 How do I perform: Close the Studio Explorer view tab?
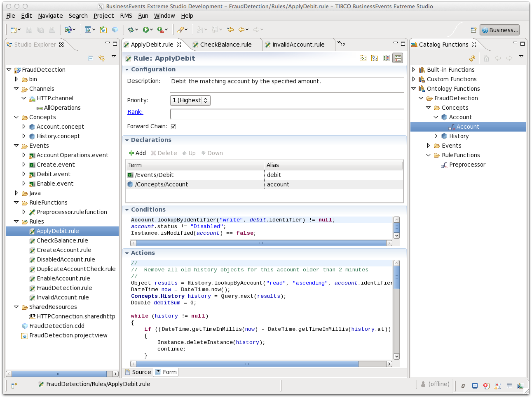tap(61, 45)
